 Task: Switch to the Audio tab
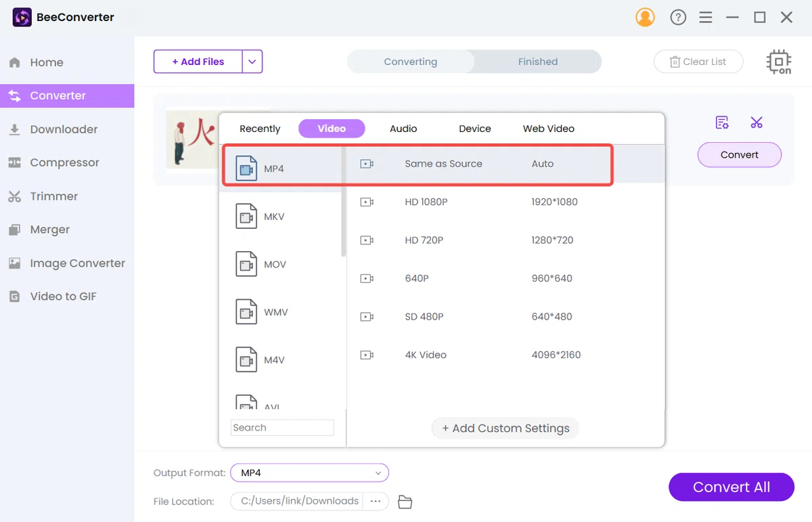coord(403,129)
